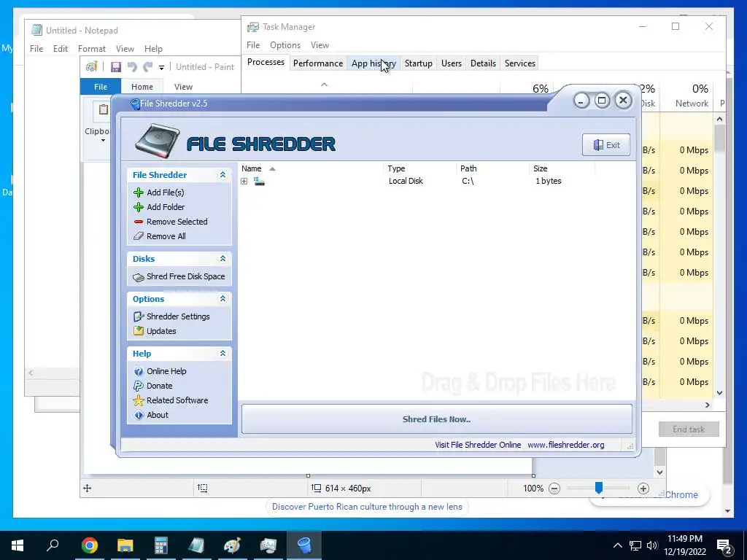Image resolution: width=747 pixels, height=560 pixels.
Task: Click Redo arrow in Paint toolbar
Action: (148, 66)
